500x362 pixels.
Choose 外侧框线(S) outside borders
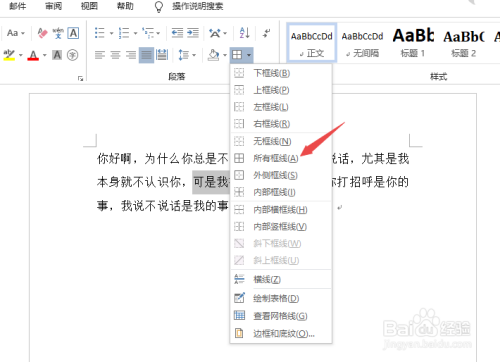281,175
